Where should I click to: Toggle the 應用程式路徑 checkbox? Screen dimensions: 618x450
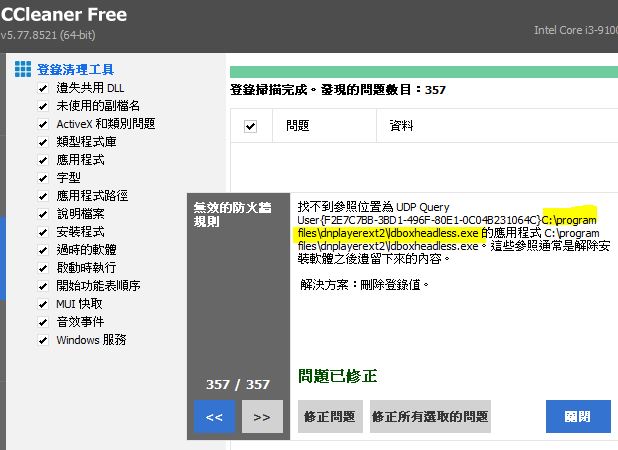pos(43,196)
